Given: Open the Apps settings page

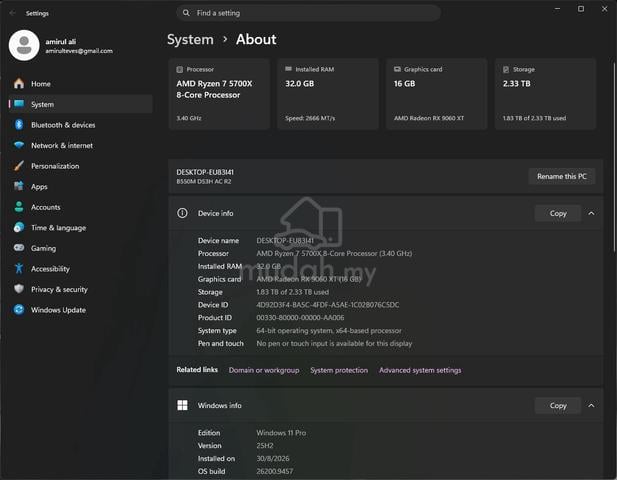Looking at the screenshot, I should click(81, 186).
